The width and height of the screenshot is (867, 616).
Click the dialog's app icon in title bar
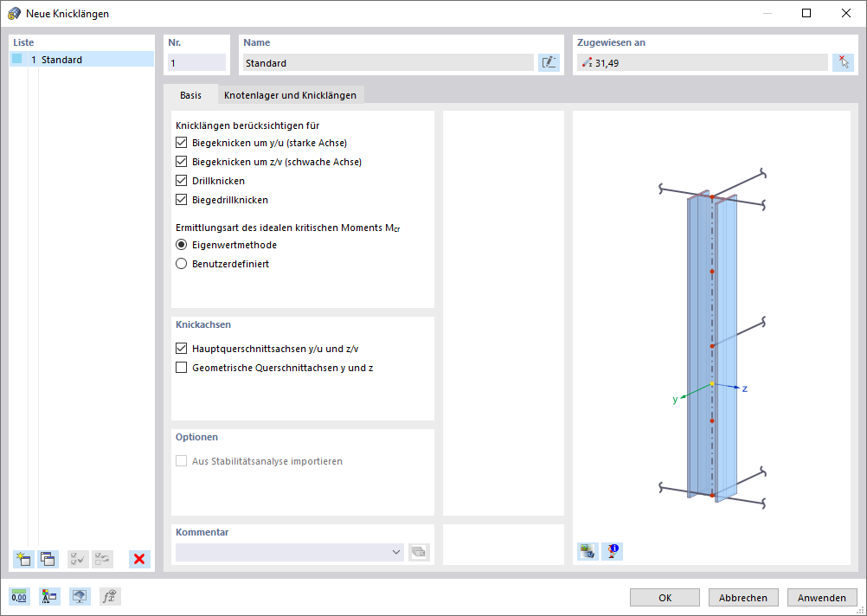[x=15, y=14]
